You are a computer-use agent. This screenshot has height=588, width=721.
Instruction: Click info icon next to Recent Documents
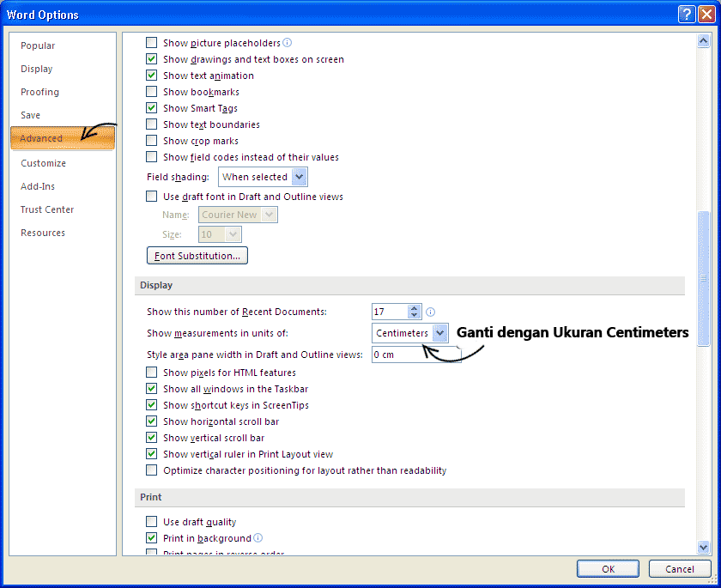(x=430, y=312)
